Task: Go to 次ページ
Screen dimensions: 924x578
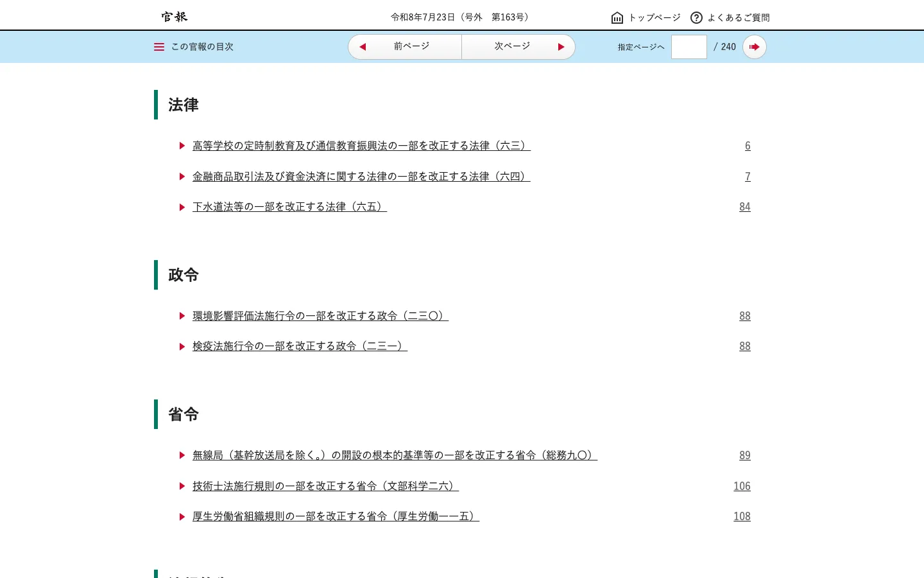Action: (518, 47)
